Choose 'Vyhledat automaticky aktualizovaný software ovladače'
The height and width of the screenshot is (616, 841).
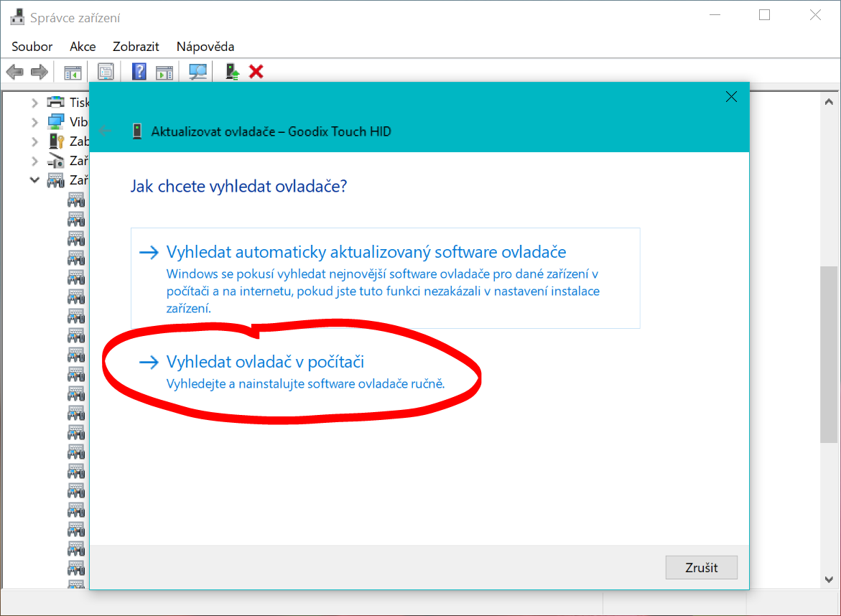coord(366,253)
